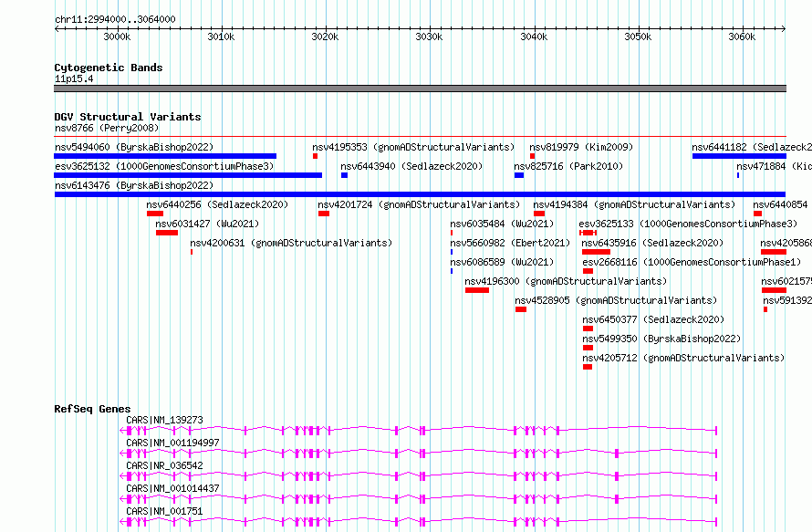The image size is (812, 532).
Task: Open variant nsv4528905 (gnomADStructuralVariants)
Action: tap(616, 300)
